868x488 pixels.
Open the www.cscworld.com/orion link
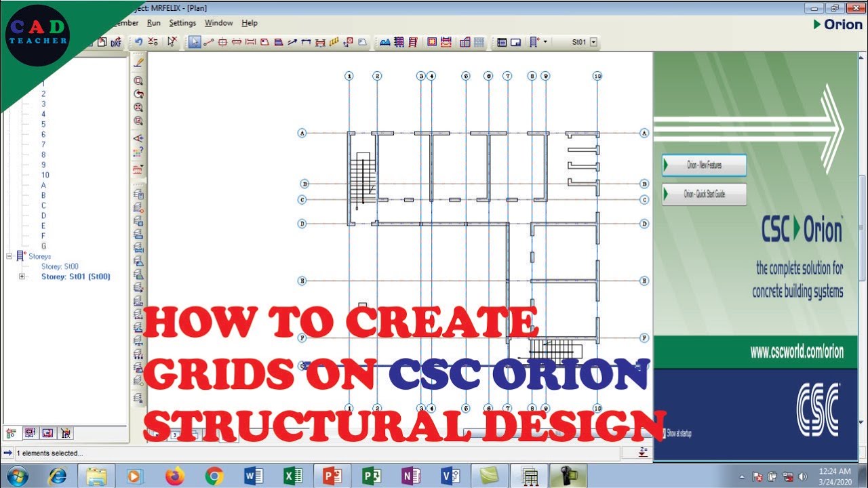pos(796,352)
